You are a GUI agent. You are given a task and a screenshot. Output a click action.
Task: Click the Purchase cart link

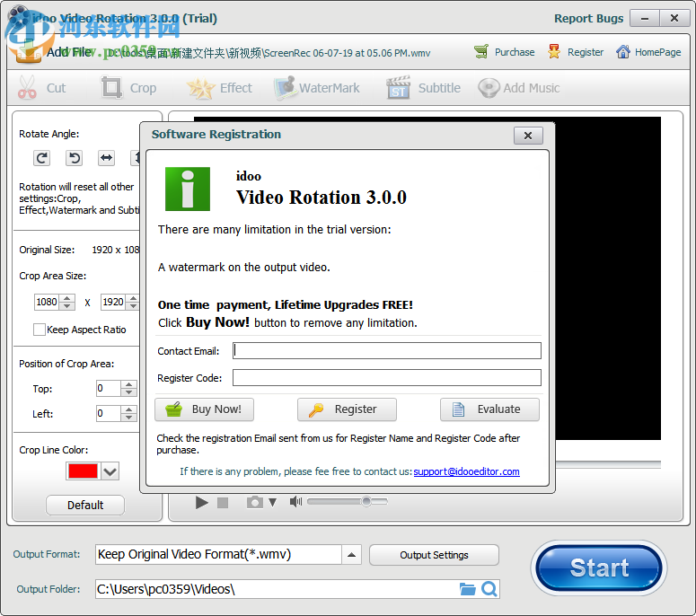(504, 52)
